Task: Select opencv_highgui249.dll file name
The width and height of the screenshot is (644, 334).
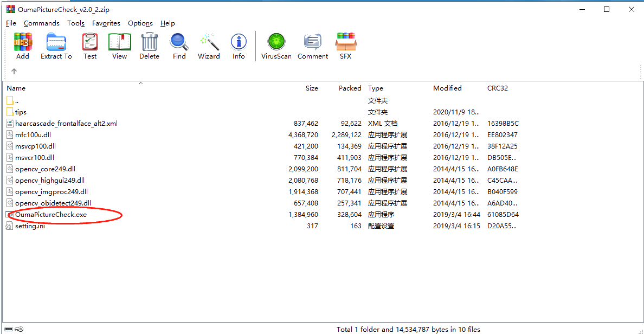Action: [x=50, y=181]
